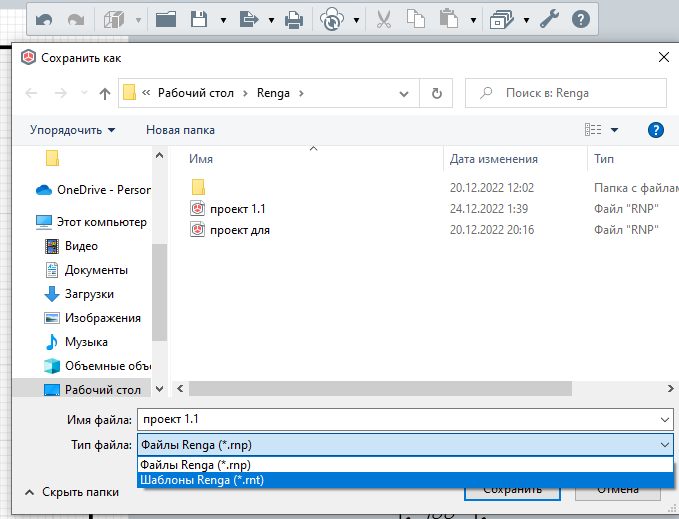Click the Поиск в: Renga search field
679x519 pixels.
566,93
